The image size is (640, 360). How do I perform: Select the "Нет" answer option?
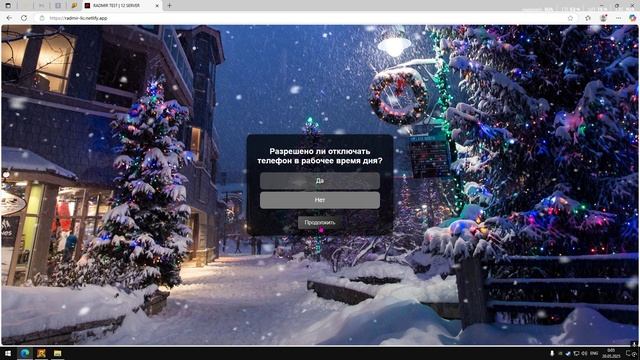pyautogui.click(x=320, y=200)
